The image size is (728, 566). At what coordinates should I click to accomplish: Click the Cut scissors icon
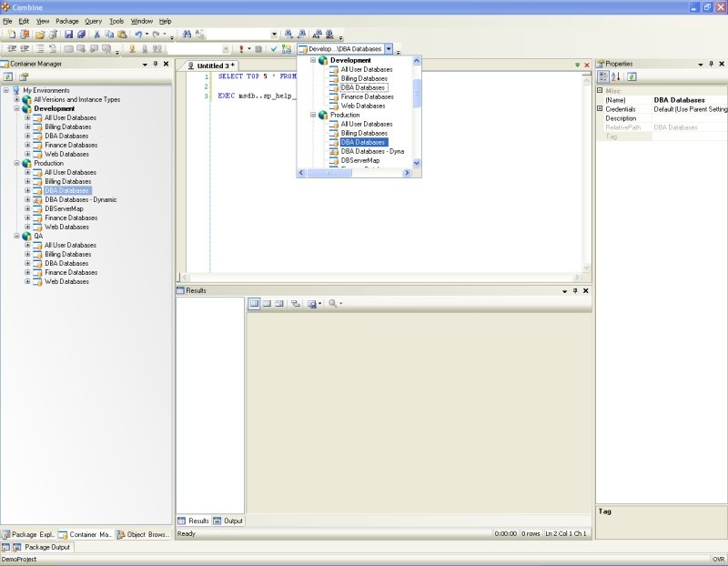point(96,35)
